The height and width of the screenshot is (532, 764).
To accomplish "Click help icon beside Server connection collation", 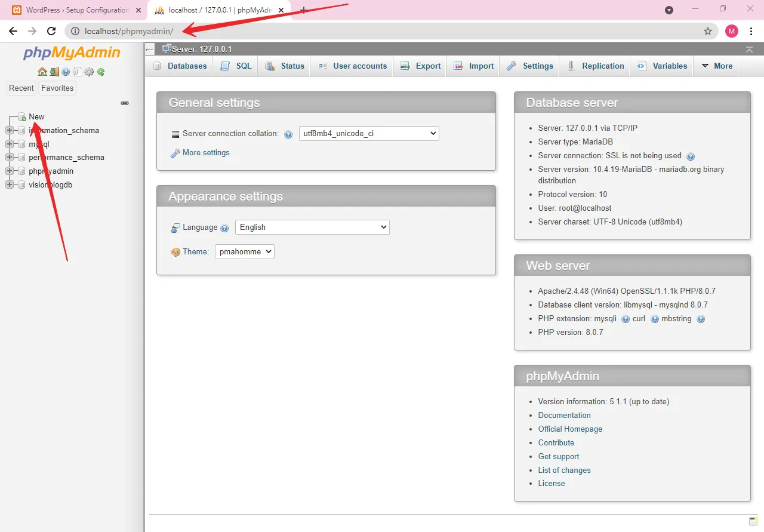I will tap(288, 134).
